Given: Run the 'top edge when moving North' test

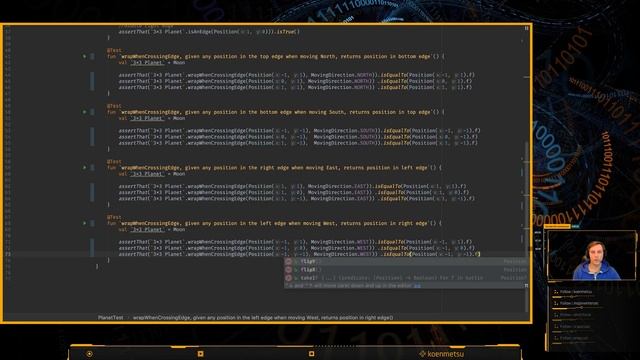Looking at the screenshot, I should [x=84, y=56].
